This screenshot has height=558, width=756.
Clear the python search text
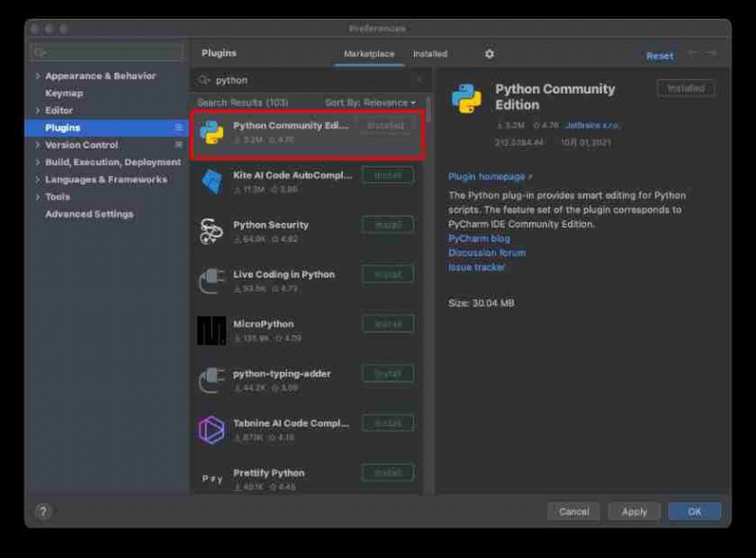click(420, 79)
